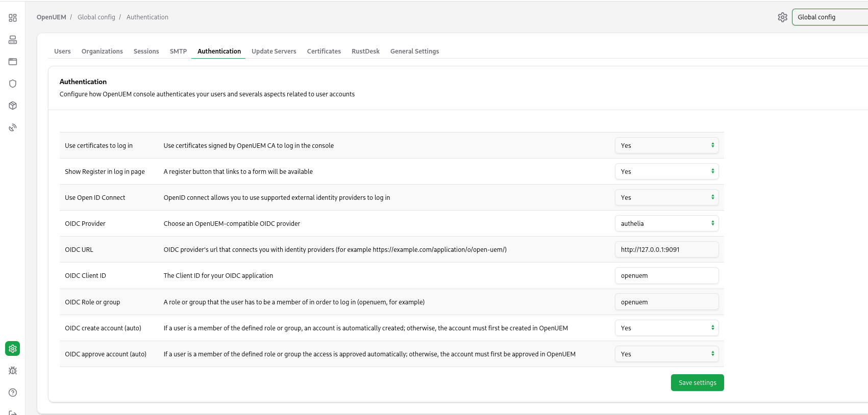Click the shield security icon in sidebar
The image size is (868, 415).
coord(13,84)
